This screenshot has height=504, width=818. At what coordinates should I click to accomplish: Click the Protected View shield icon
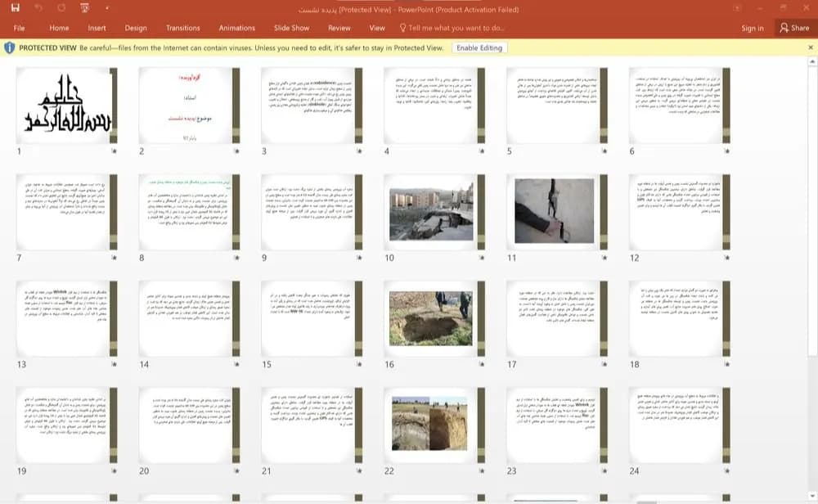pyautogui.click(x=9, y=48)
